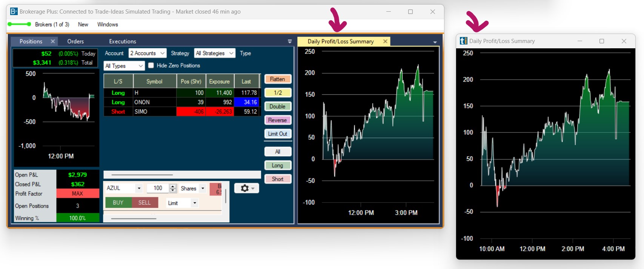
Task: Click the green BUY button
Action: point(118,203)
